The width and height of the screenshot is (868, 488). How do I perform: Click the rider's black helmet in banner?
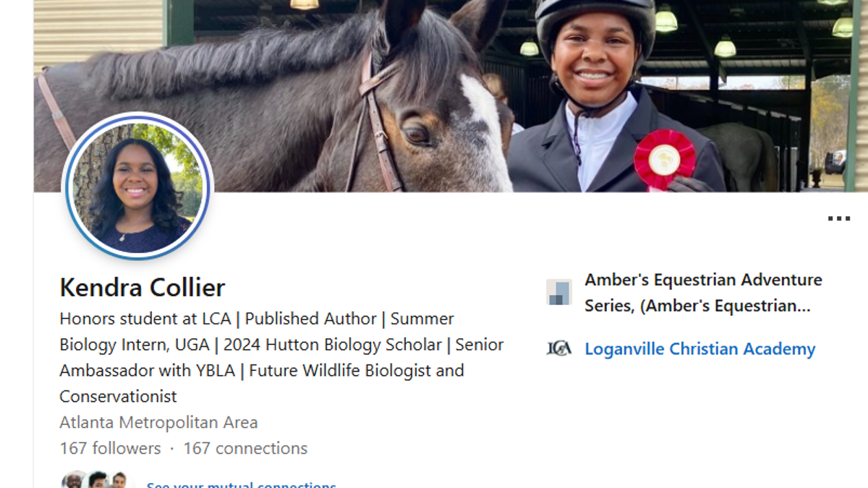pos(595,18)
